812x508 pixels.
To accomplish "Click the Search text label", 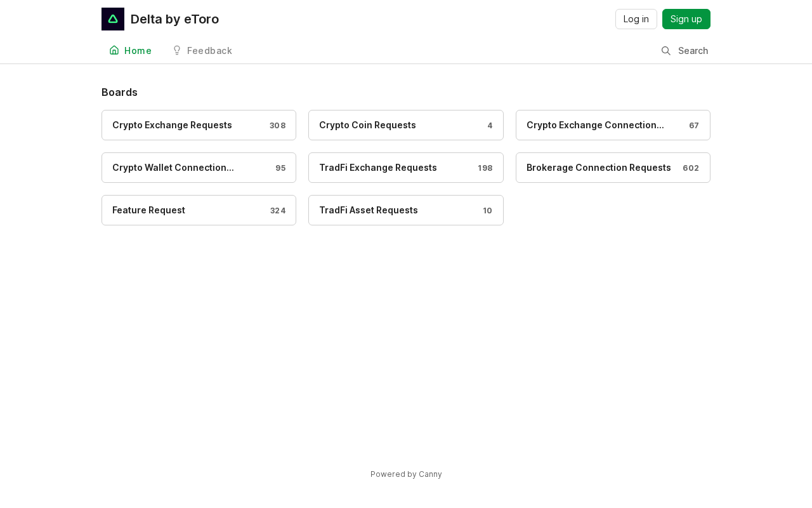I will coord(693,51).
